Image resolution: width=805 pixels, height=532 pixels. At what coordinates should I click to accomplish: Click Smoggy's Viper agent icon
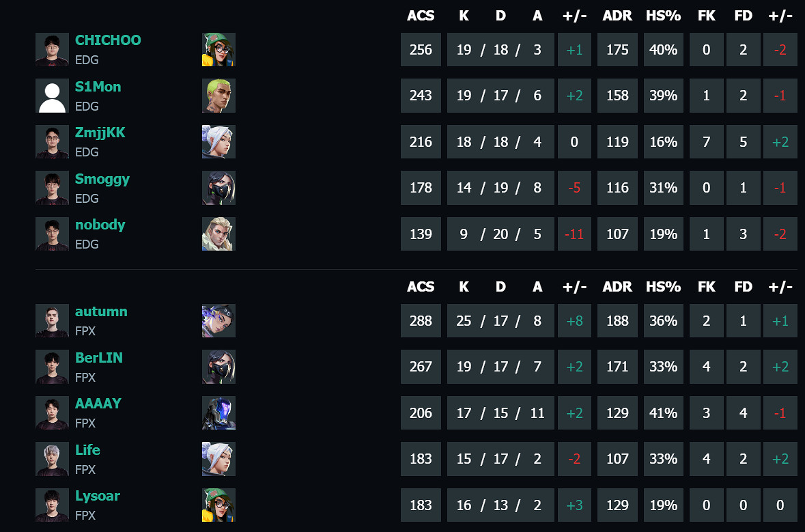point(218,187)
